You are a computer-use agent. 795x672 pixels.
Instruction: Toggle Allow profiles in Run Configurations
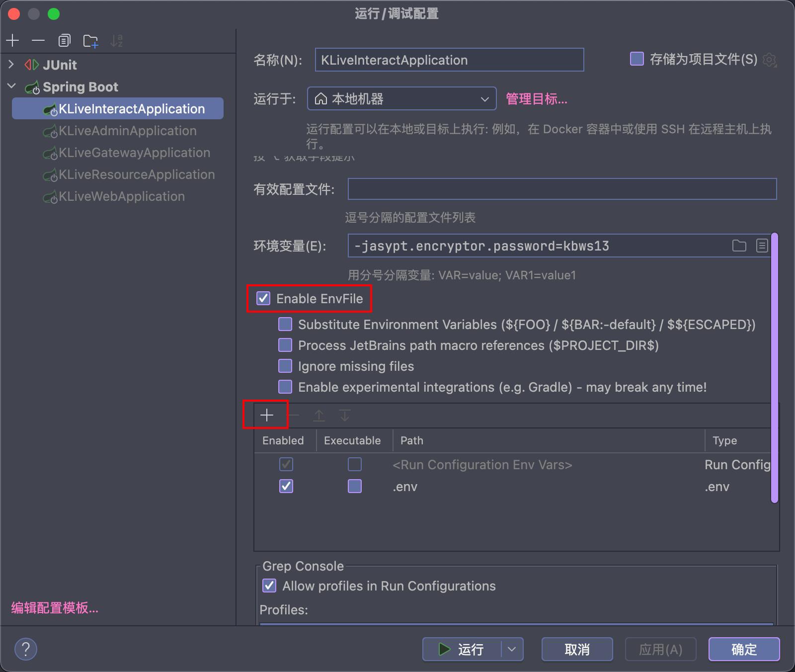[x=269, y=586]
